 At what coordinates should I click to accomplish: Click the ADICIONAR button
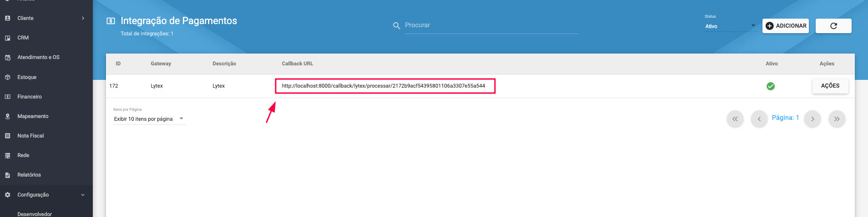(786, 26)
